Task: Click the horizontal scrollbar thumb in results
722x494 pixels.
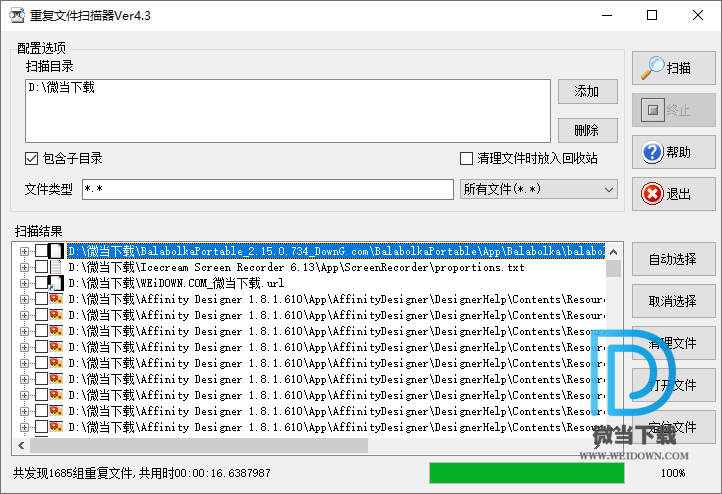Action: pos(199,445)
